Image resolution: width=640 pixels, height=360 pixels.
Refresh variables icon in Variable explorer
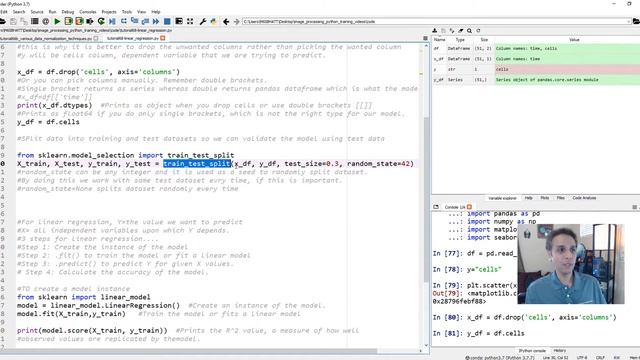coord(478,31)
